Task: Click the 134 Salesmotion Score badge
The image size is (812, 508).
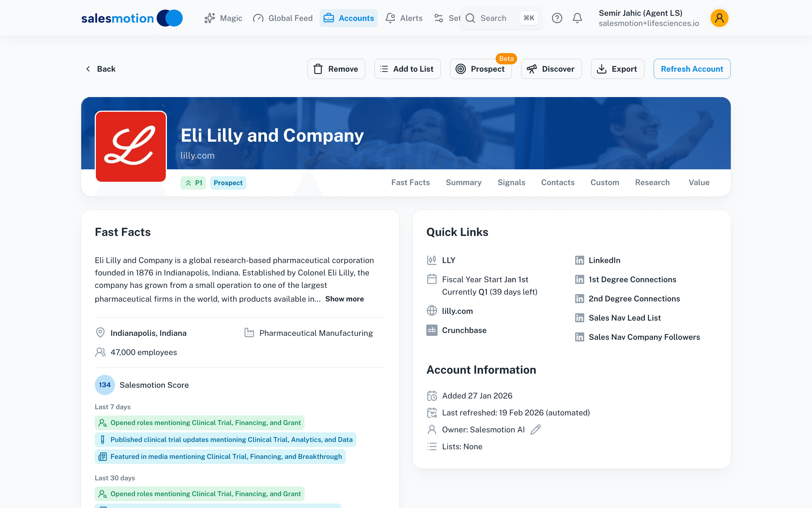Action: pyautogui.click(x=105, y=385)
